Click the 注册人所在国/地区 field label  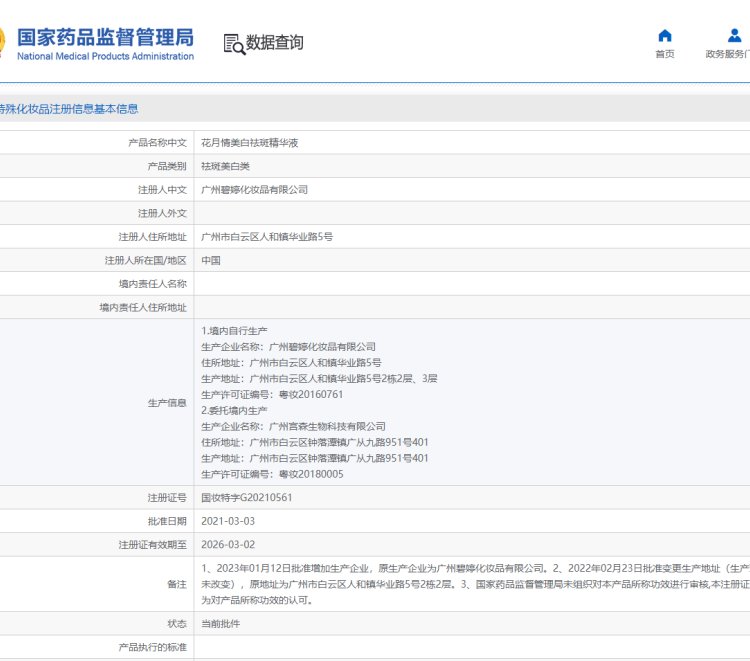(x=145, y=260)
